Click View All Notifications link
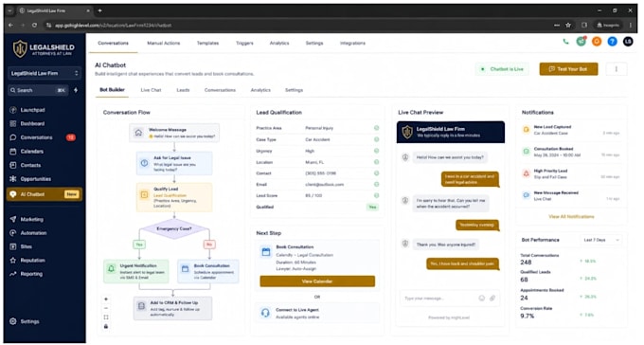This screenshot has height=345, width=644. pyautogui.click(x=571, y=216)
